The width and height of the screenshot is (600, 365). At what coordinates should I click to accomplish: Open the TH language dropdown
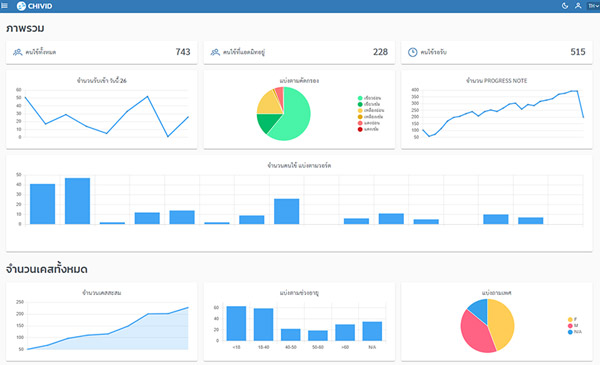tap(593, 6)
